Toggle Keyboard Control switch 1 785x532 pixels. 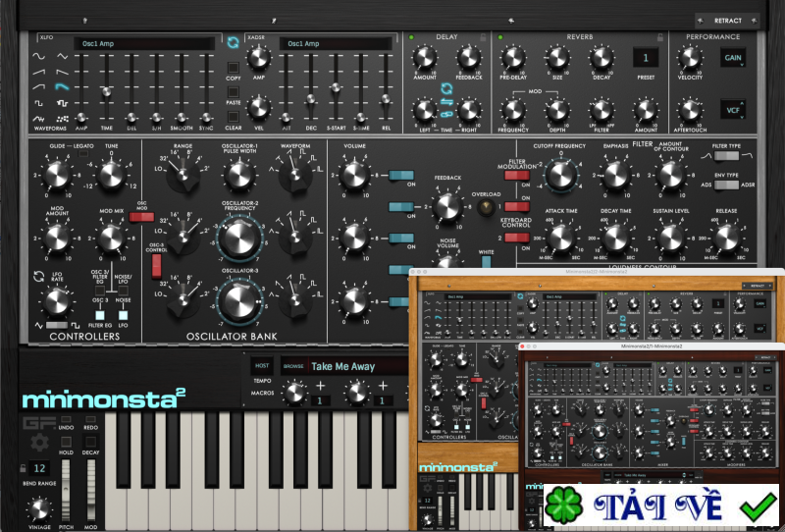[517, 206]
